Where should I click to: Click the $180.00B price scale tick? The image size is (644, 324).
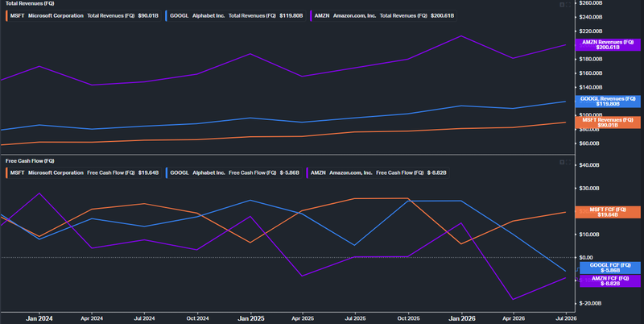pyautogui.click(x=591, y=59)
